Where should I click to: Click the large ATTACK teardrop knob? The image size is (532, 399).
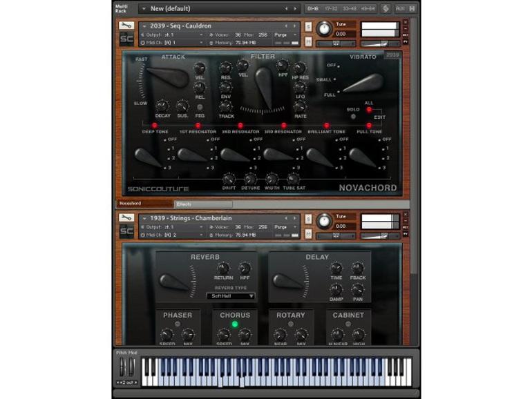(170, 77)
